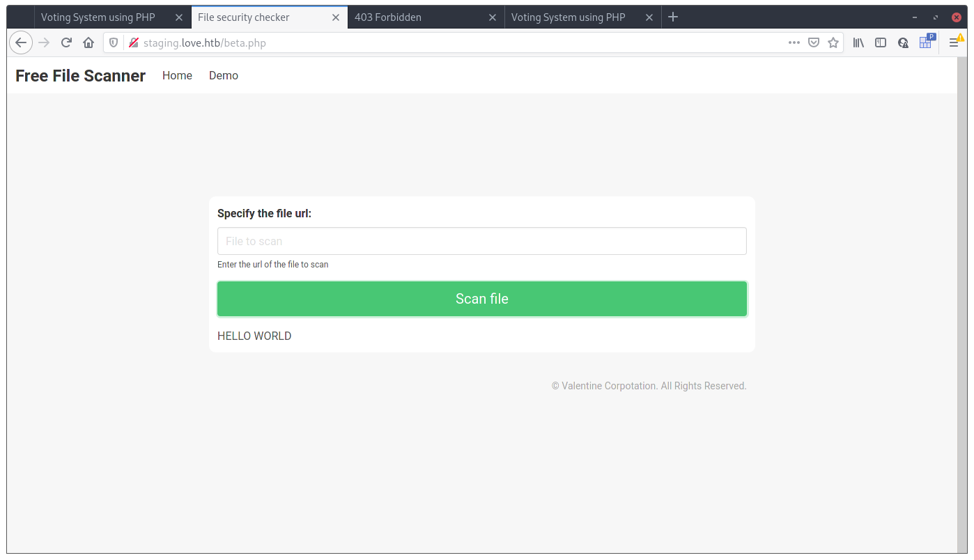Image resolution: width=974 pixels, height=560 pixels.
Task: Click the insecure connection padlock icon
Action: tap(132, 42)
